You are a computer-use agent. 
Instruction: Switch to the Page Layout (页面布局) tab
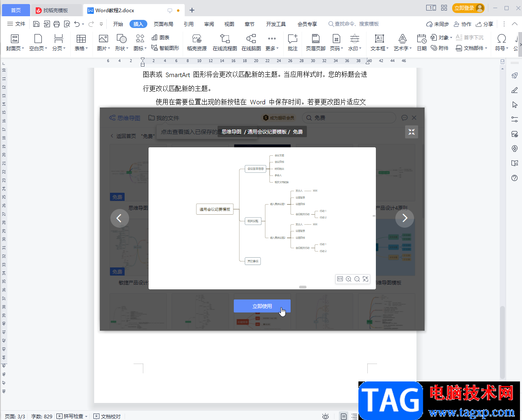point(164,24)
